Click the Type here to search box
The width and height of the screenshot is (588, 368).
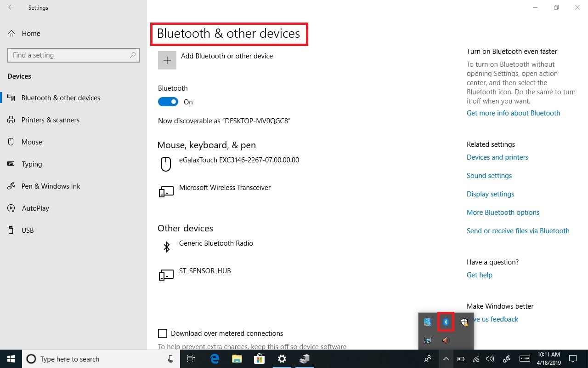point(102,359)
